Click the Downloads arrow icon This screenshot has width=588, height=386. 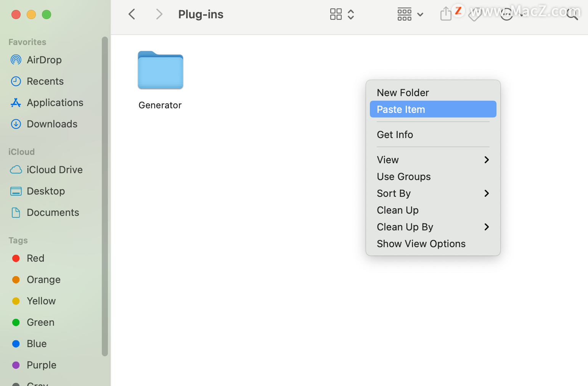(16, 124)
